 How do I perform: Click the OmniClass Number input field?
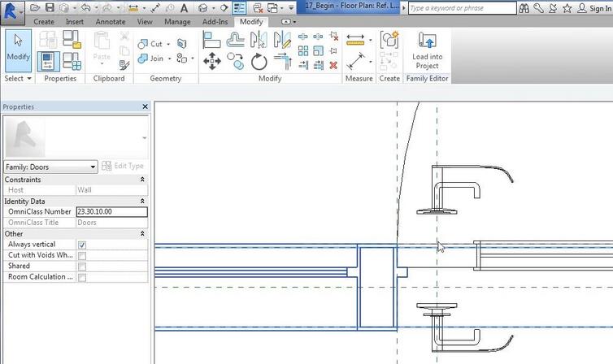pos(111,212)
